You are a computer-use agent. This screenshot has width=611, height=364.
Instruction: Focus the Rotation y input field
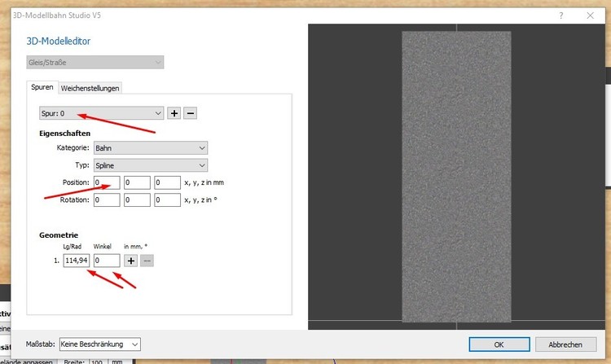tap(137, 200)
